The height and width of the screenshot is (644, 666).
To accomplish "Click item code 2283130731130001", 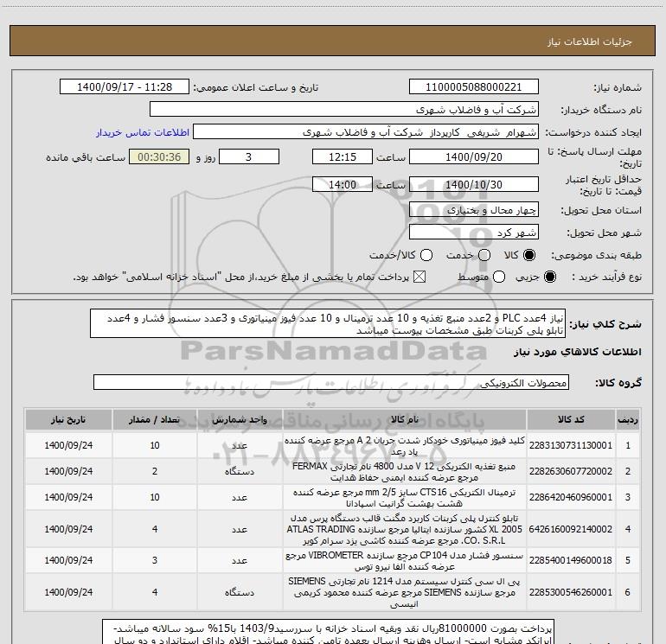I will pyautogui.click(x=571, y=445).
